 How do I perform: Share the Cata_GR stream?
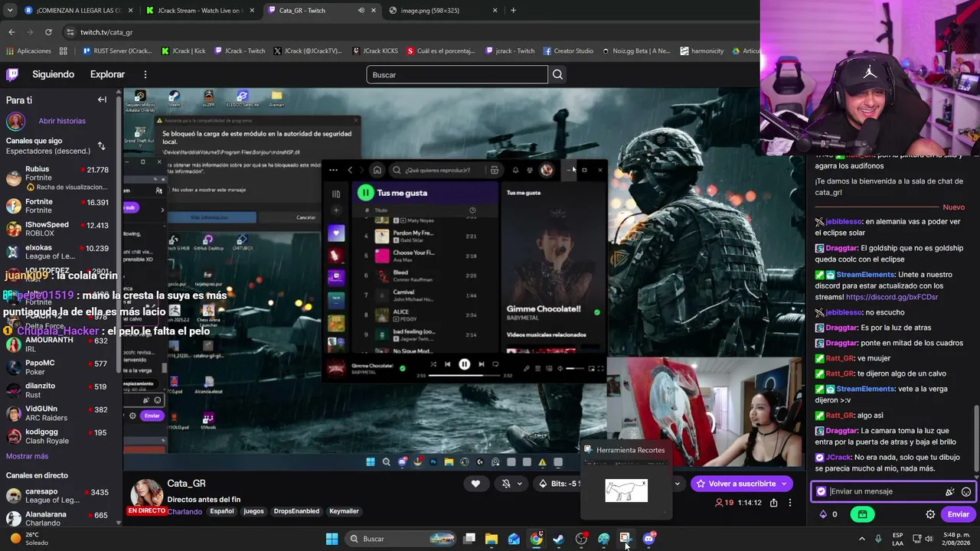pos(774,503)
